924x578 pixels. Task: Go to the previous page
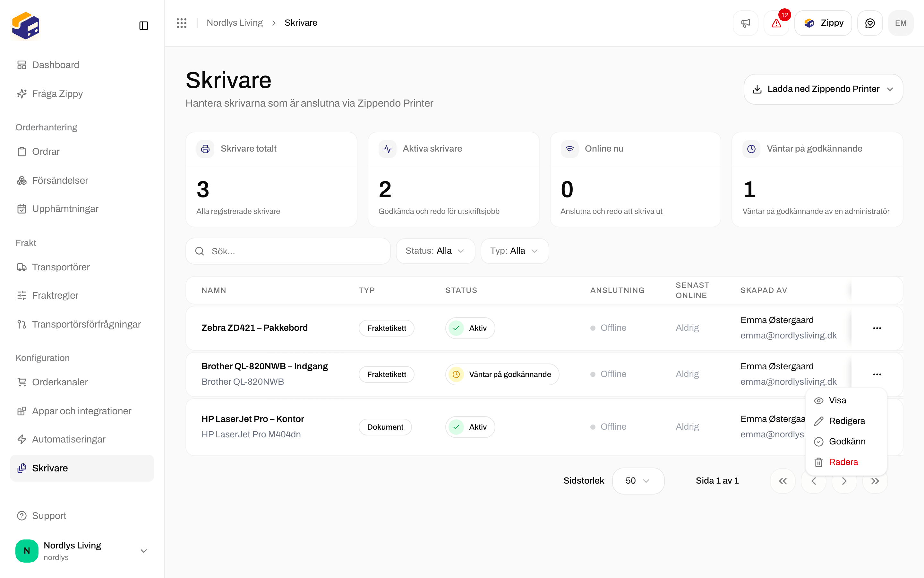point(814,481)
